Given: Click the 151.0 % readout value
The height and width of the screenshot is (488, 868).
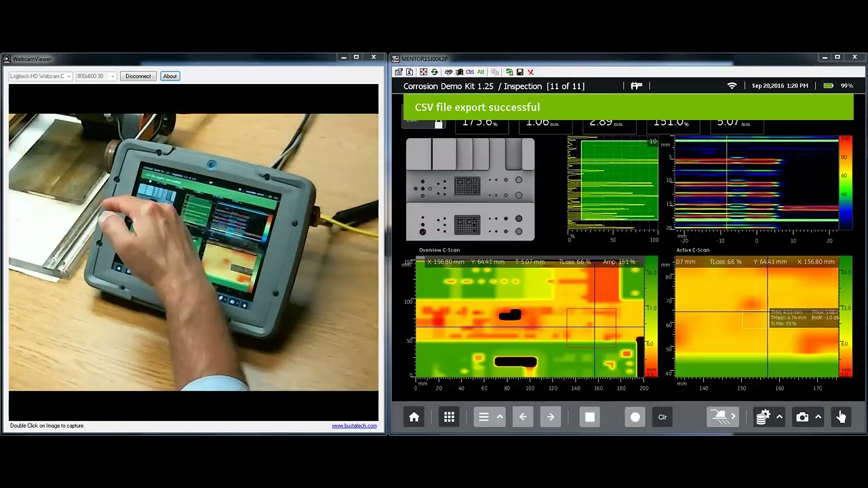Looking at the screenshot, I should (x=671, y=123).
